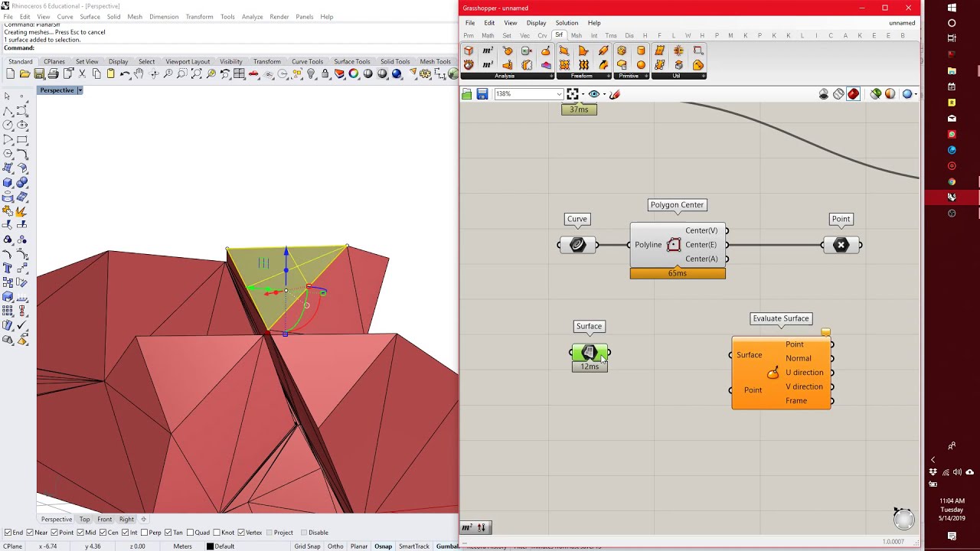Click the Rhino color wheel icon
This screenshot has width=980, height=551.
click(354, 73)
